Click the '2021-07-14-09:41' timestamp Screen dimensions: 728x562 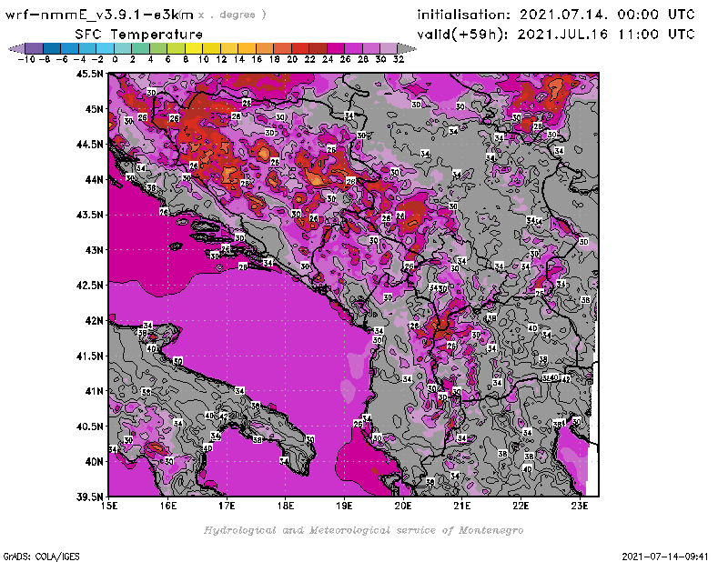665,557
